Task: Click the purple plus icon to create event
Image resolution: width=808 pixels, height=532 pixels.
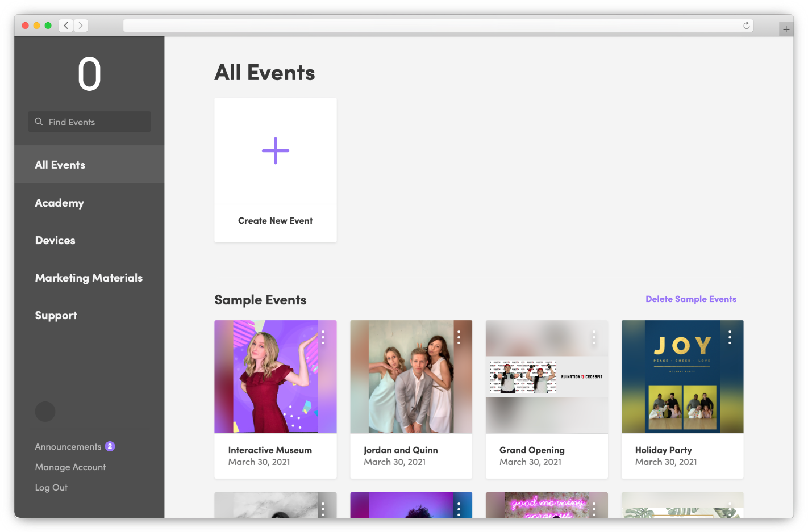Action: tap(276, 150)
